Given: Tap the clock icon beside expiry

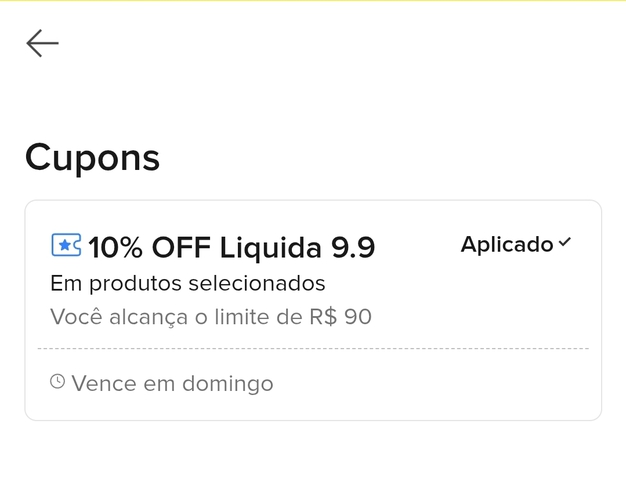Looking at the screenshot, I should [58, 382].
